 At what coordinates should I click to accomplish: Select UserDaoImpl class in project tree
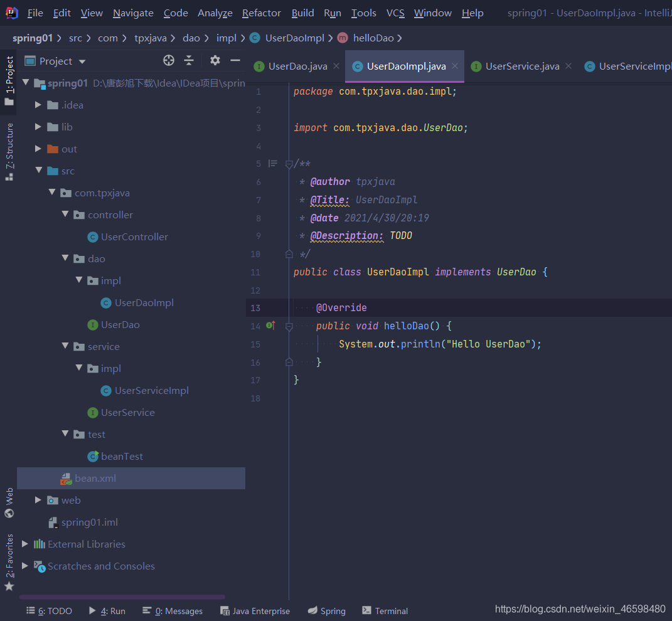137,303
